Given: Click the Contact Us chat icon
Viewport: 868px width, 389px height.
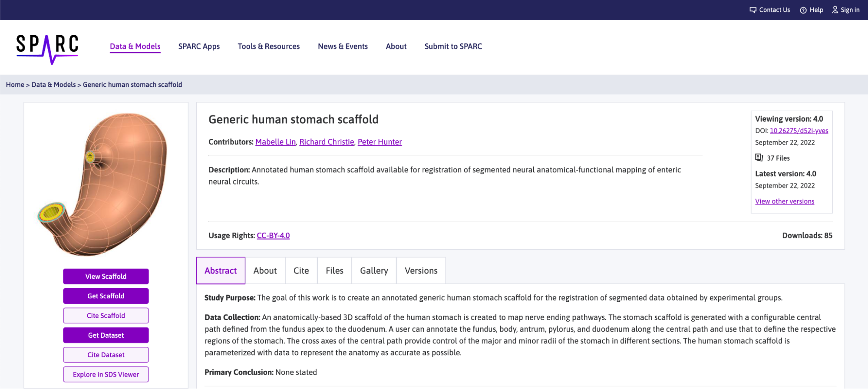Looking at the screenshot, I should pos(753,10).
